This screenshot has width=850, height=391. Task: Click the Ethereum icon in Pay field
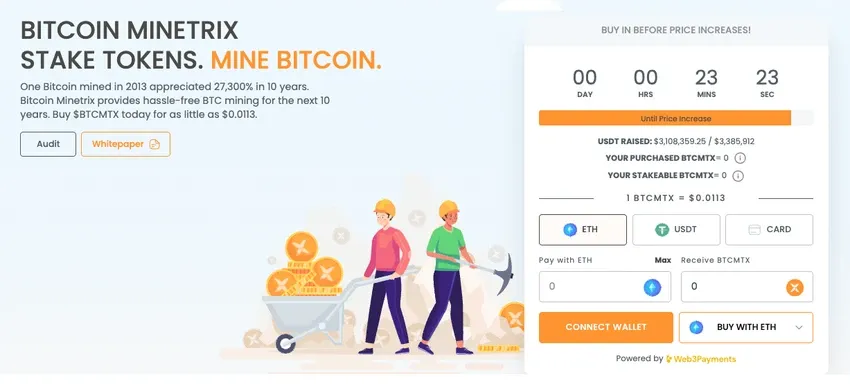point(652,287)
